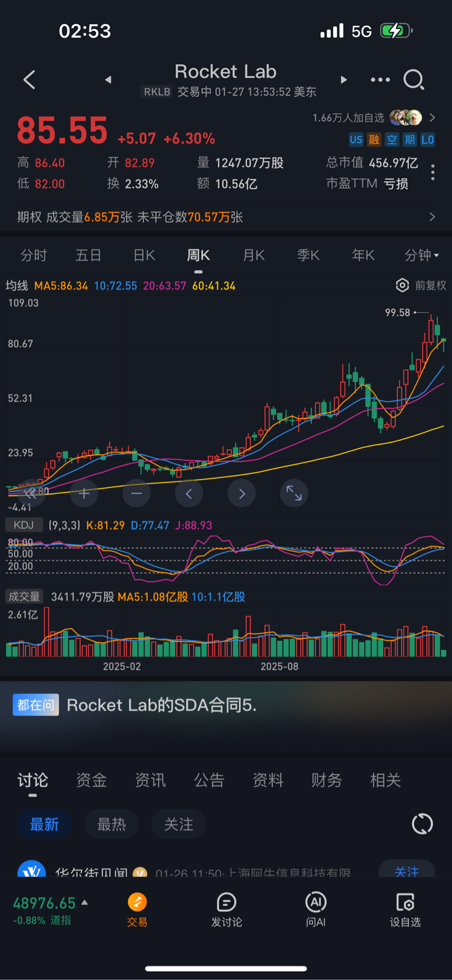Open the 相关 related tab
This screenshot has width=452, height=980.
tap(385, 780)
